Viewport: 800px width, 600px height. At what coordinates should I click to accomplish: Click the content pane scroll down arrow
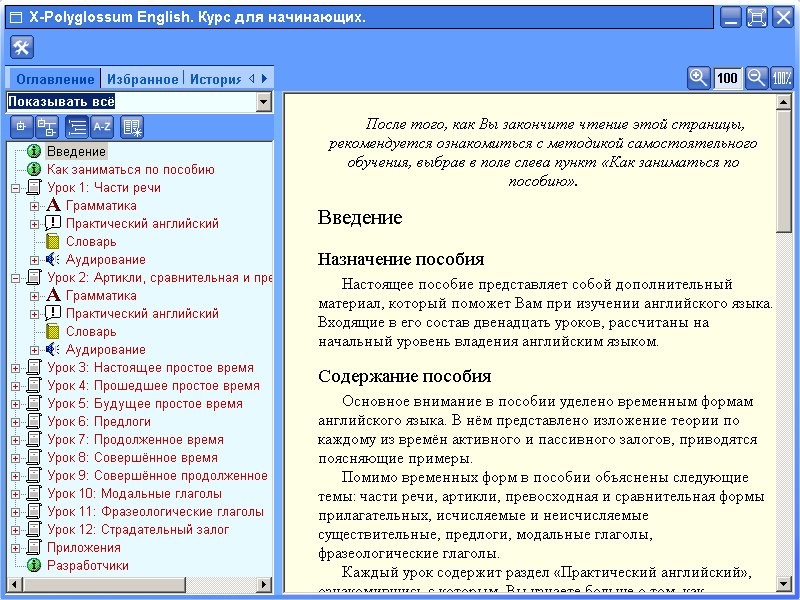(783, 583)
